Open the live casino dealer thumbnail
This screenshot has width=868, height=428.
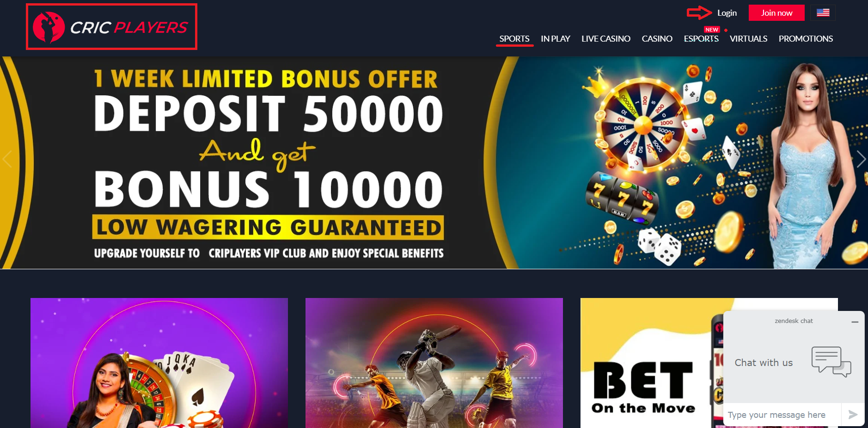coord(159,363)
